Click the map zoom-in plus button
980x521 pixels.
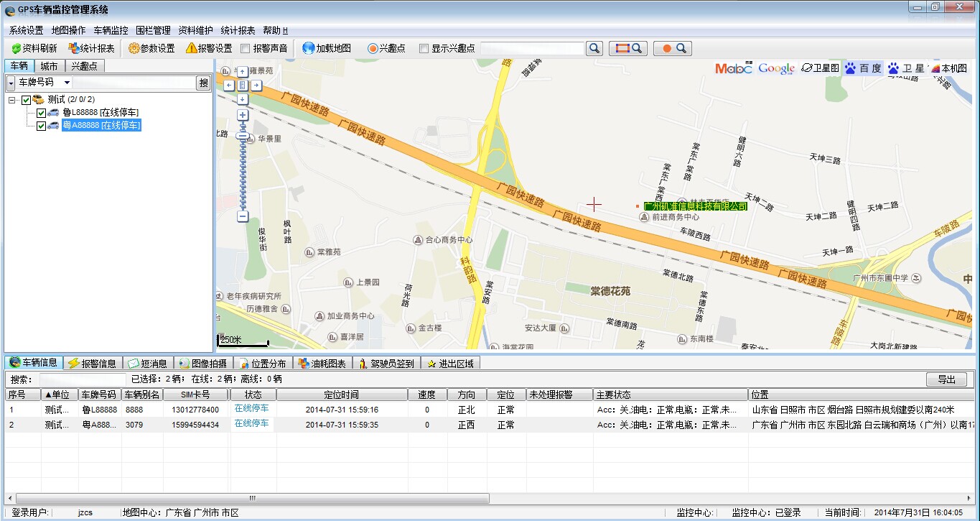[x=243, y=115]
